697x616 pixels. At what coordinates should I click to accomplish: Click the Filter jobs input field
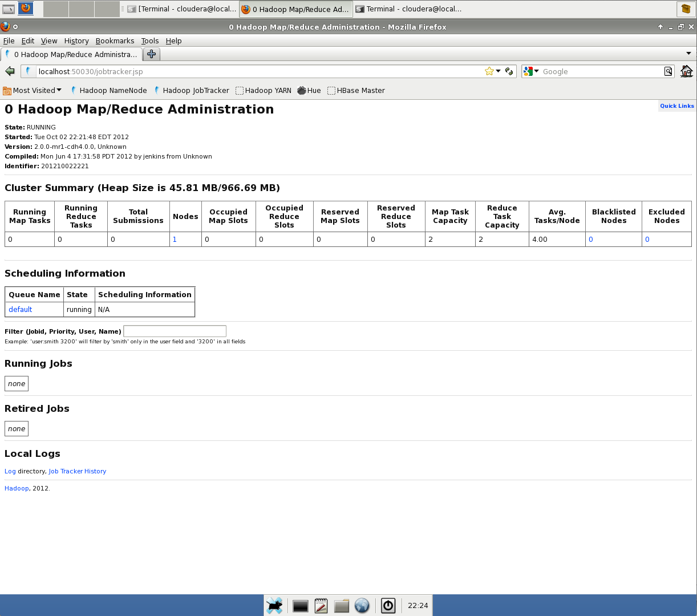175,331
